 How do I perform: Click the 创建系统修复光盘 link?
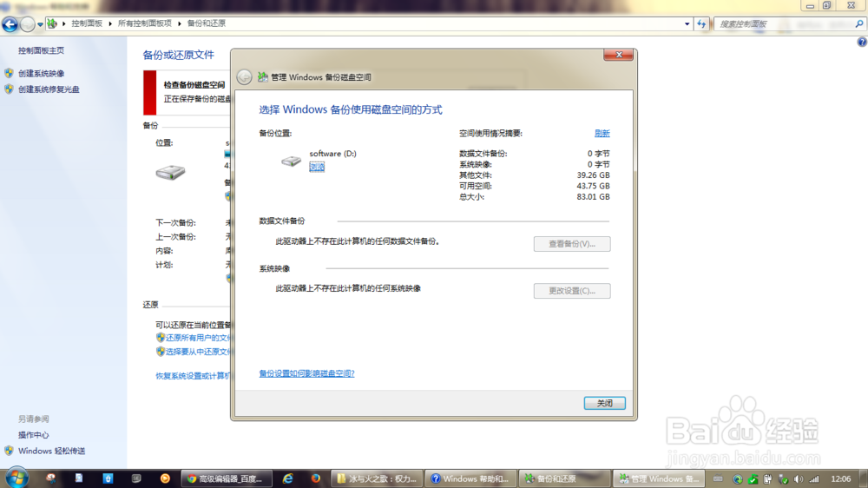pos(49,89)
